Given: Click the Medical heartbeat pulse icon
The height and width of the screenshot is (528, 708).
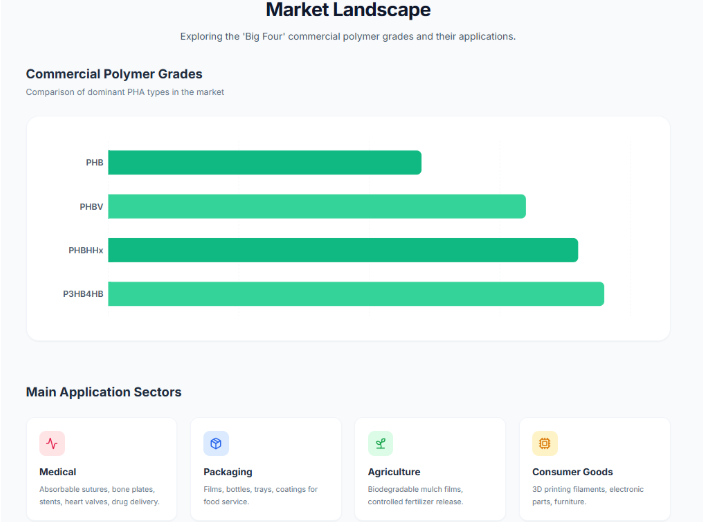Looking at the screenshot, I should pos(52,443).
